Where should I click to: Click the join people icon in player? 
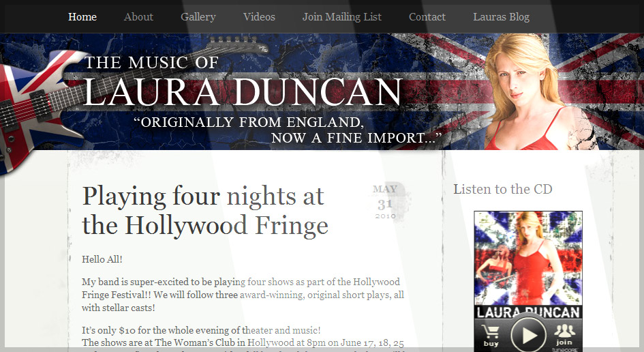(x=564, y=334)
